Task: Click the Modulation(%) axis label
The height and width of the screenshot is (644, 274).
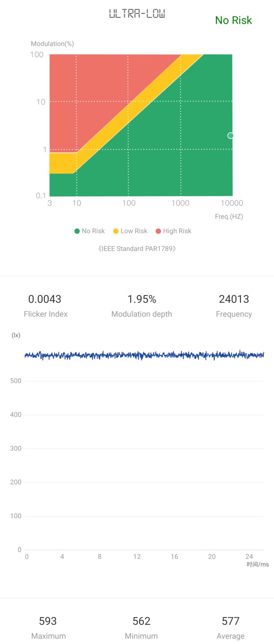Action: [x=52, y=44]
